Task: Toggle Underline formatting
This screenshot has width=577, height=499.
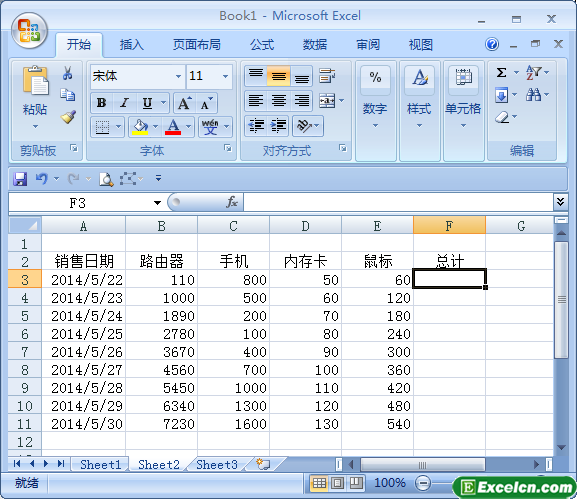Action: coord(147,103)
